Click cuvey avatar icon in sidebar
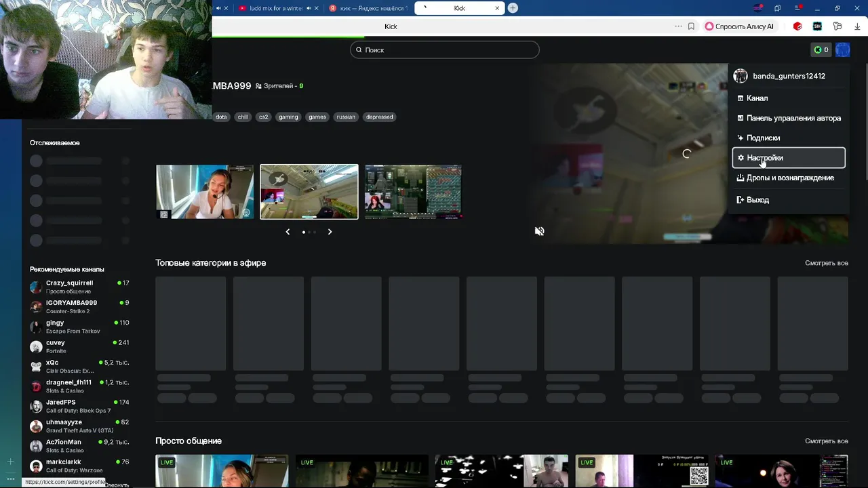Screen dimensions: 868x488 tap(36, 346)
